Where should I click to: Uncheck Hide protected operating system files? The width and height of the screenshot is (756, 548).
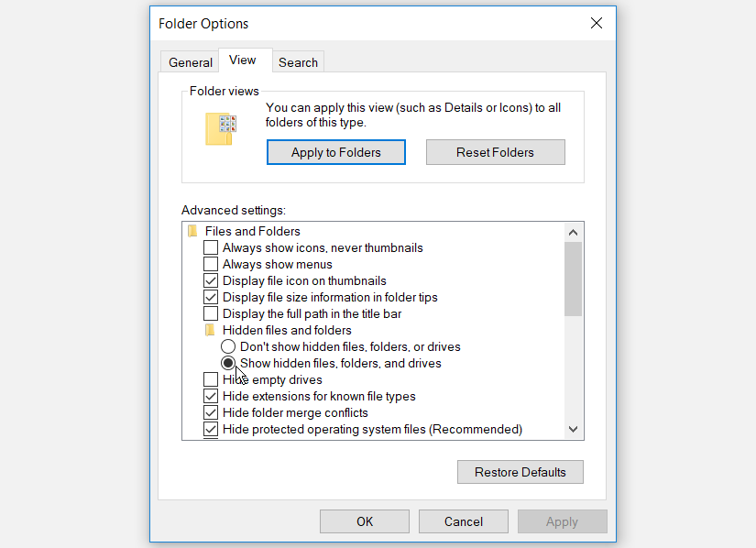(x=211, y=429)
